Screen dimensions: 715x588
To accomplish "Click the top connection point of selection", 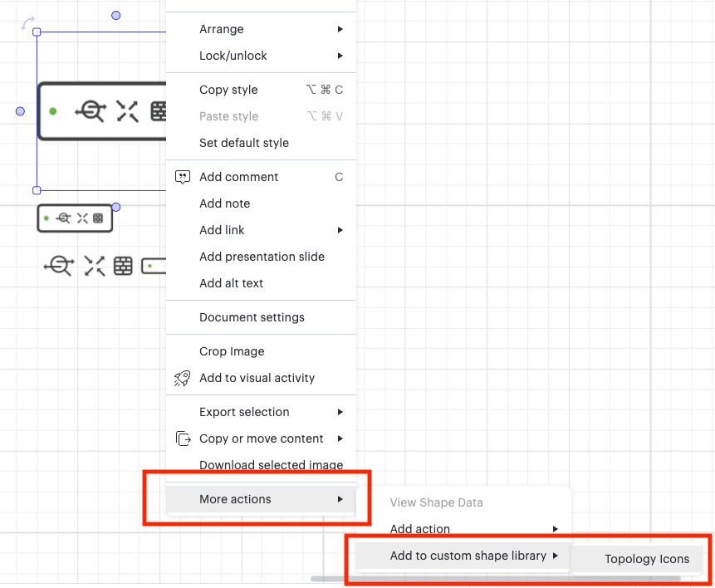I will tap(115, 16).
